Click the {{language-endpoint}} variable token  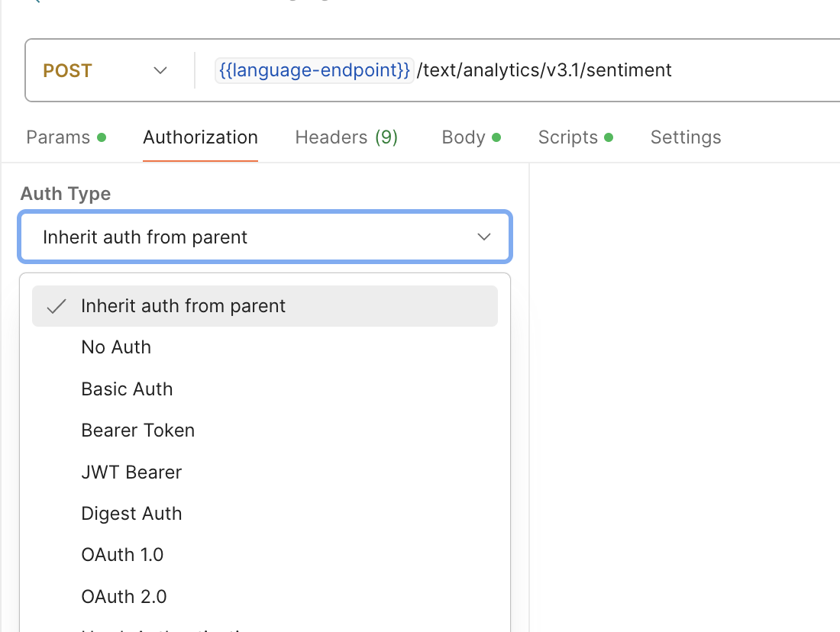click(315, 71)
